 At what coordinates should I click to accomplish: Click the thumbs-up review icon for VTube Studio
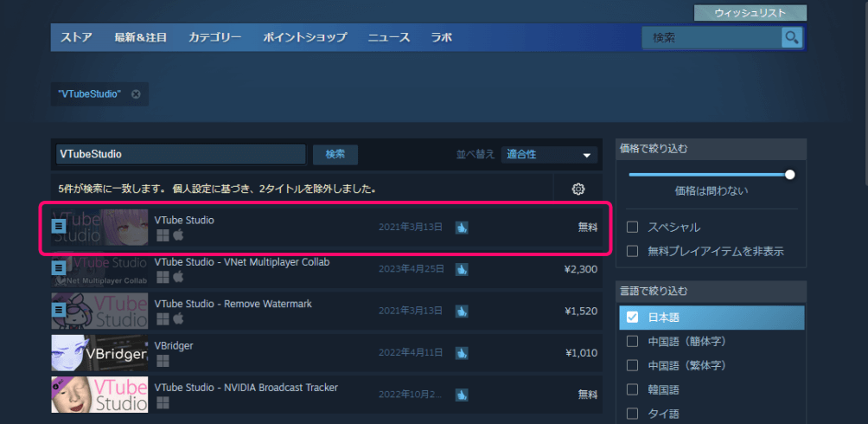coord(462,228)
